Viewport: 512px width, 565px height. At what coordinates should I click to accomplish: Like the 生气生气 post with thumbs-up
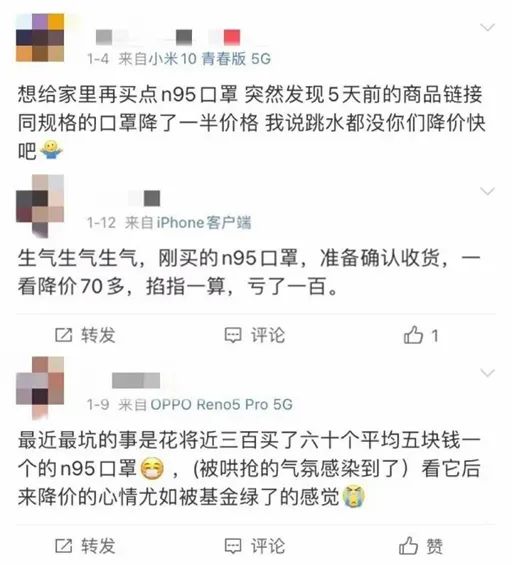pos(413,335)
